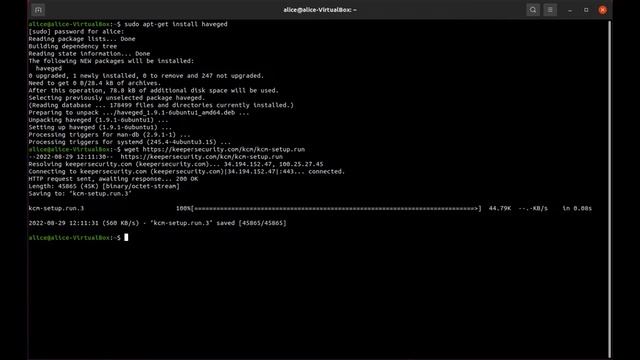Image resolution: width=640 pixels, height=360 pixels.
Task: Click the window title alice@alice-VirtualBox
Action: coord(320,10)
